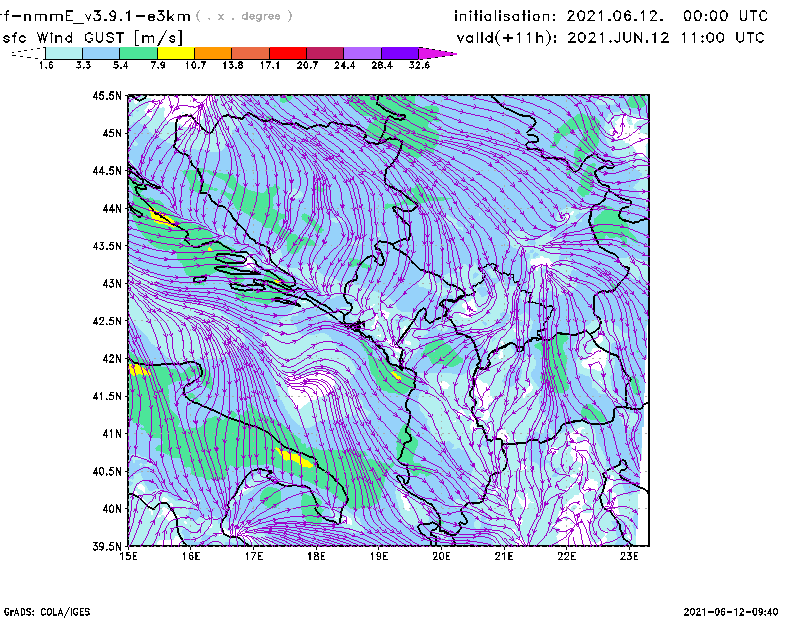Click the 40N latitude label
Viewport: 800px width, 618px height.
coord(112,509)
